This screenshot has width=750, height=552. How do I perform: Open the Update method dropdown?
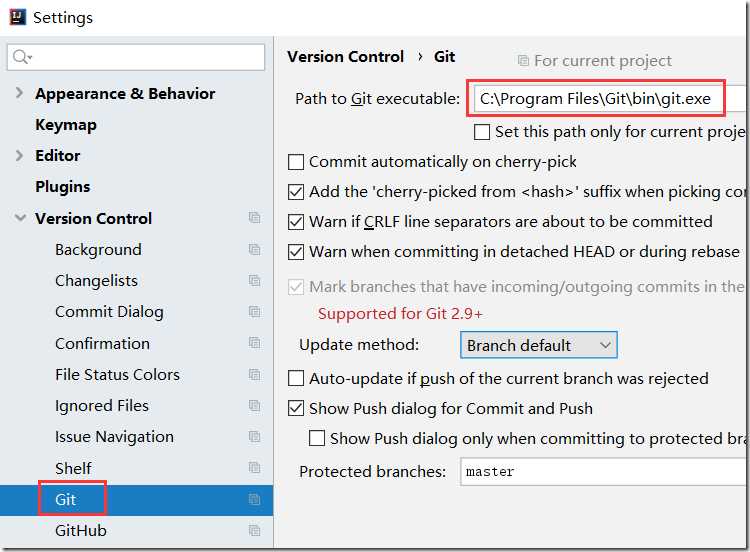(538, 345)
